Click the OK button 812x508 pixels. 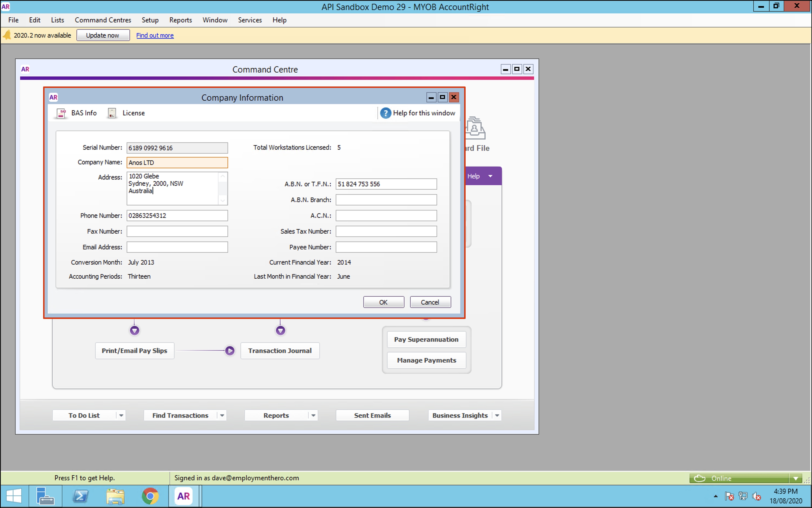click(384, 302)
